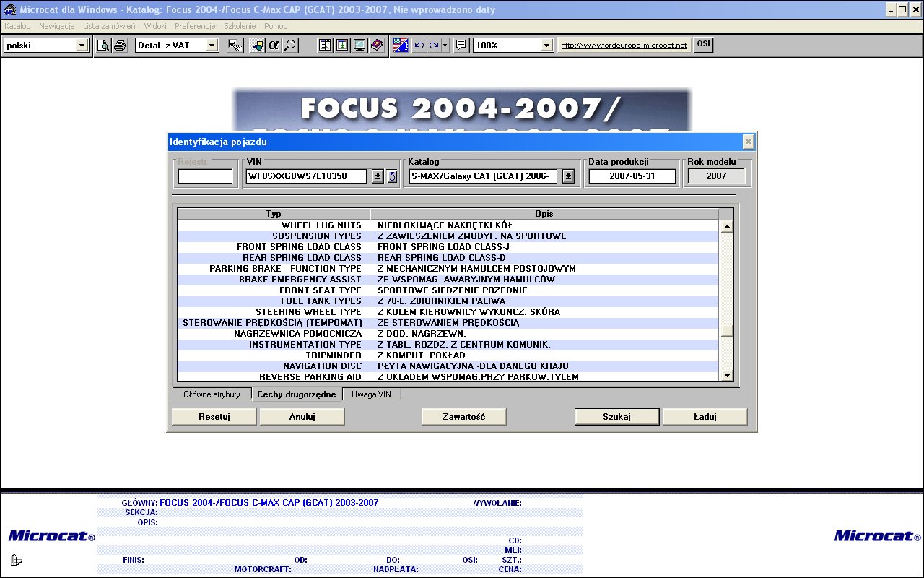This screenshot has height=578, width=924.
Task: Click the parts list page icon
Action: [x=326, y=45]
